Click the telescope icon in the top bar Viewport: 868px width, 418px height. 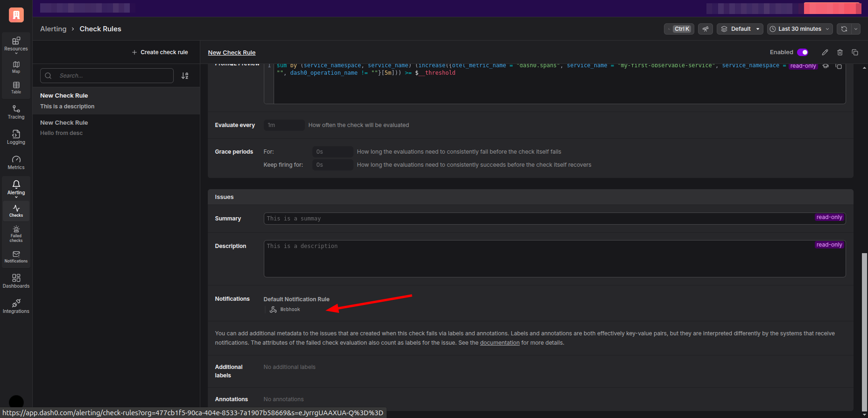click(706, 29)
